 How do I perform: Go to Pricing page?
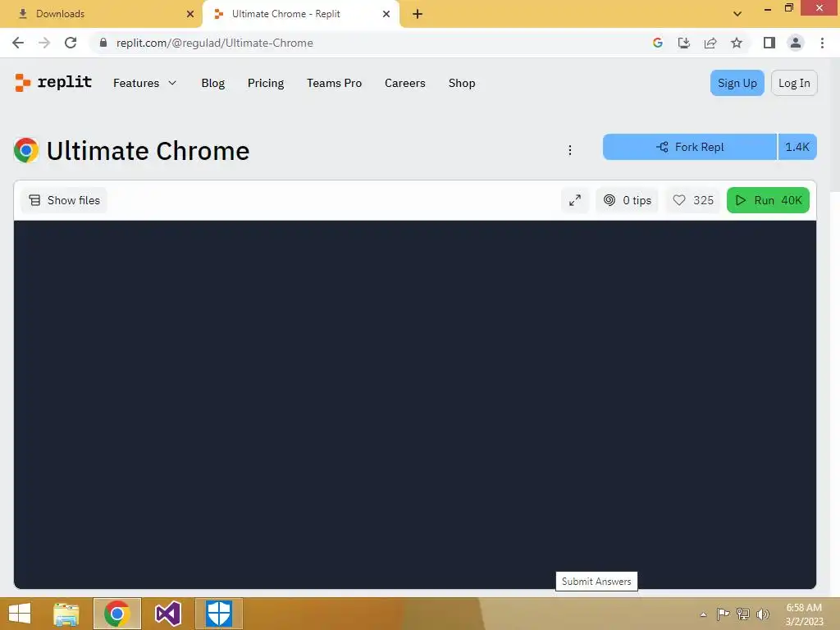pyautogui.click(x=266, y=83)
